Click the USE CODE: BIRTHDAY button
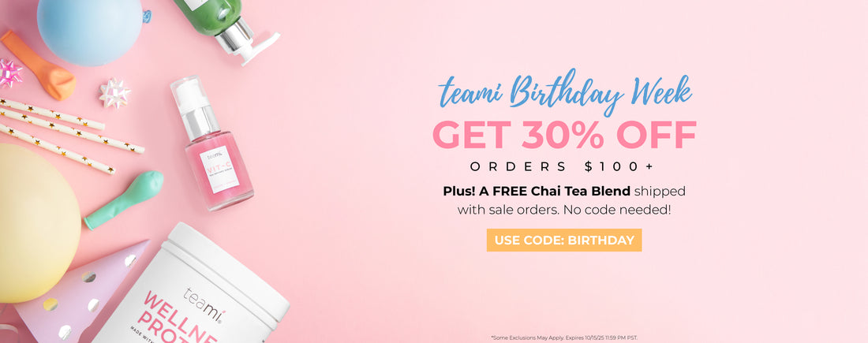Screen dimensions: 868x343 [564, 240]
